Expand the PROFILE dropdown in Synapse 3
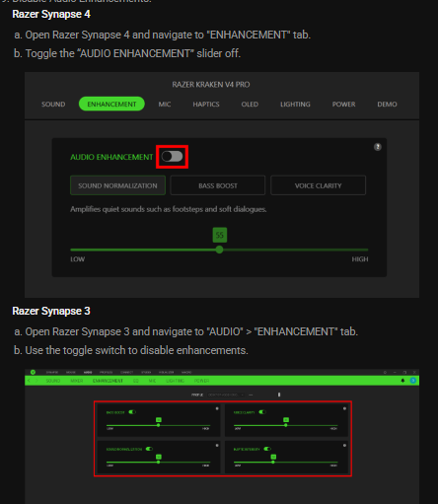This screenshot has width=438, height=504. pos(226,395)
